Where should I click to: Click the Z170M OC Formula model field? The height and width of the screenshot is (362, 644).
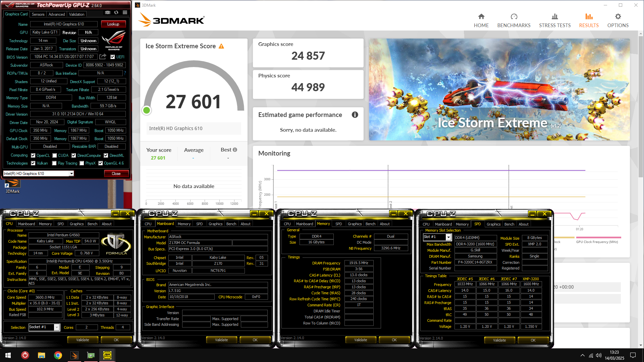point(200,243)
